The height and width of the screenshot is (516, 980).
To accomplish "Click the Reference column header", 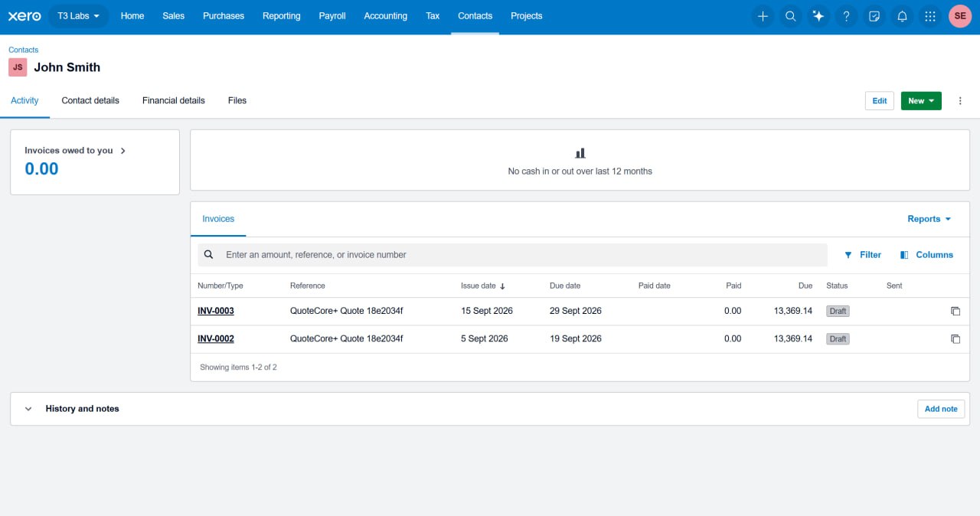I will 308,286.
